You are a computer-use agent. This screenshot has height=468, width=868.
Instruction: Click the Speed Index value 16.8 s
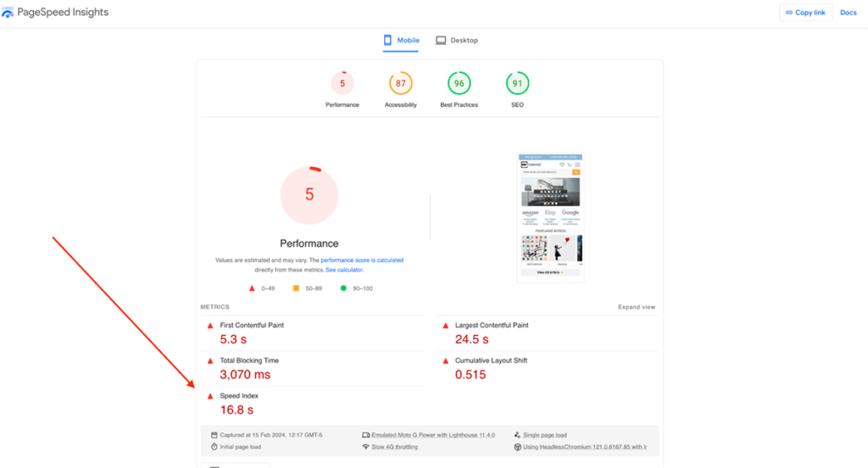(x=236, y=410)
